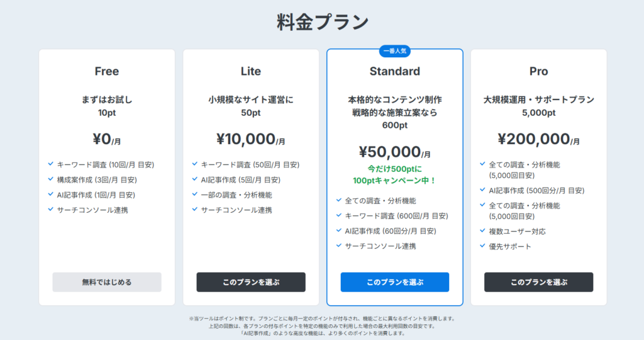644x340 pixels.
Task: Click the green 今だけ500ptに campaign text
Action: [x=394, y=169]
